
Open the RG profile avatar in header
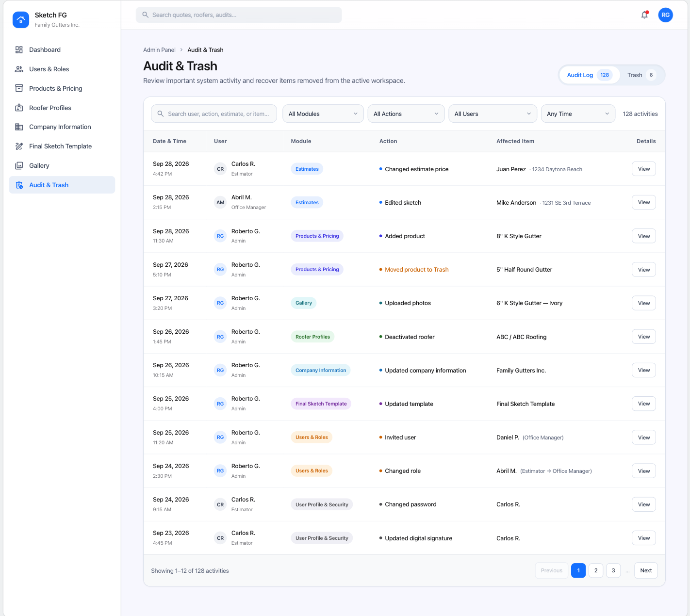[x=666, y=15]
